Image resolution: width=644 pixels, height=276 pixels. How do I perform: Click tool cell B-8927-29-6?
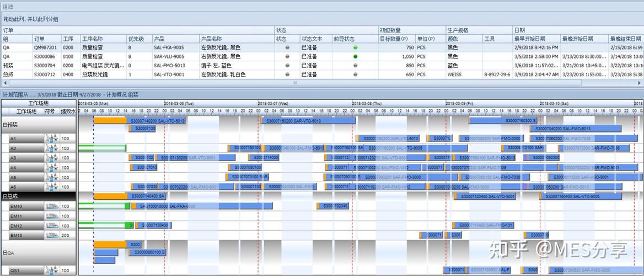click(497, 75)
